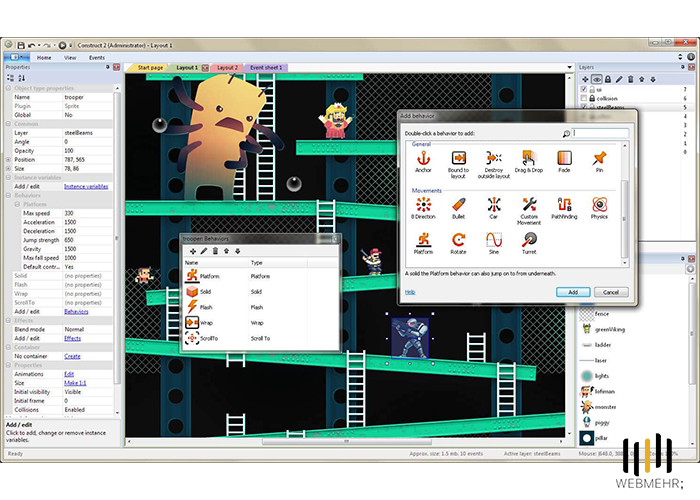
Task: Select greenViking object in object list
Action: [x=603, y=329]
